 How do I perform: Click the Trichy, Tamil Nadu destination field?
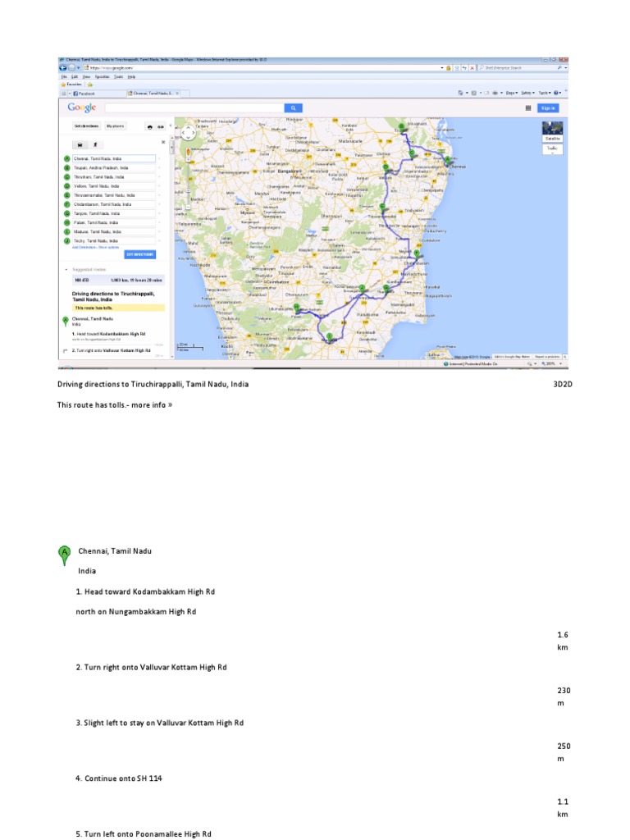tap(113, 240)
